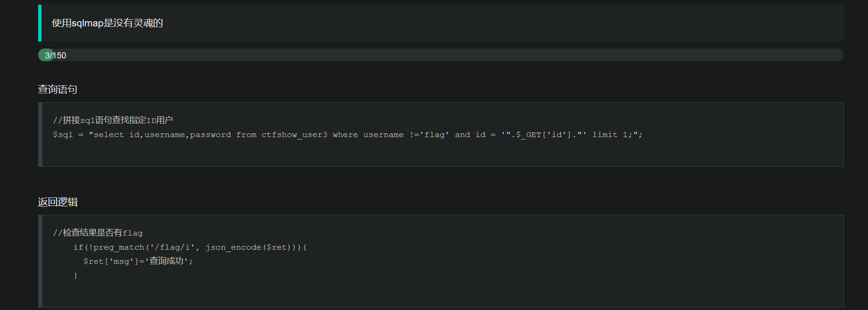Click the limit 1 clause in the SQL
Image resolution: width=868 pixels, height=310 pixels.
[610, 135]
